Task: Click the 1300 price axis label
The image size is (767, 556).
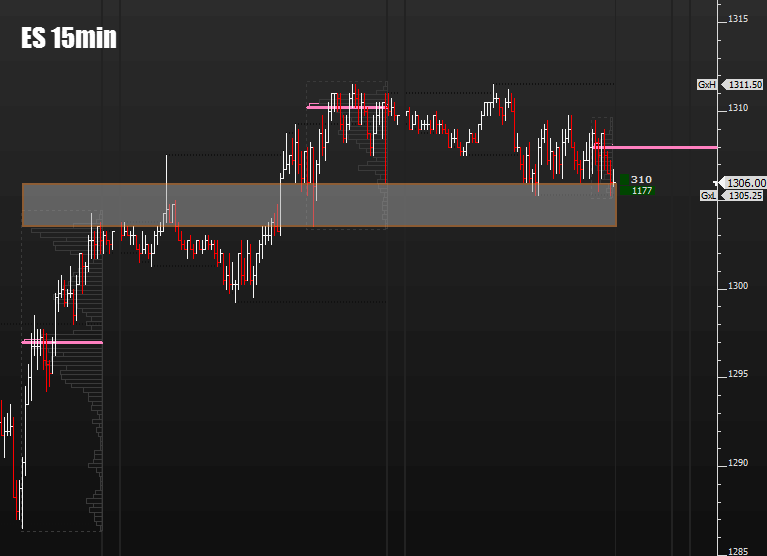Action: pyautogui.click(x=738, y=286)
